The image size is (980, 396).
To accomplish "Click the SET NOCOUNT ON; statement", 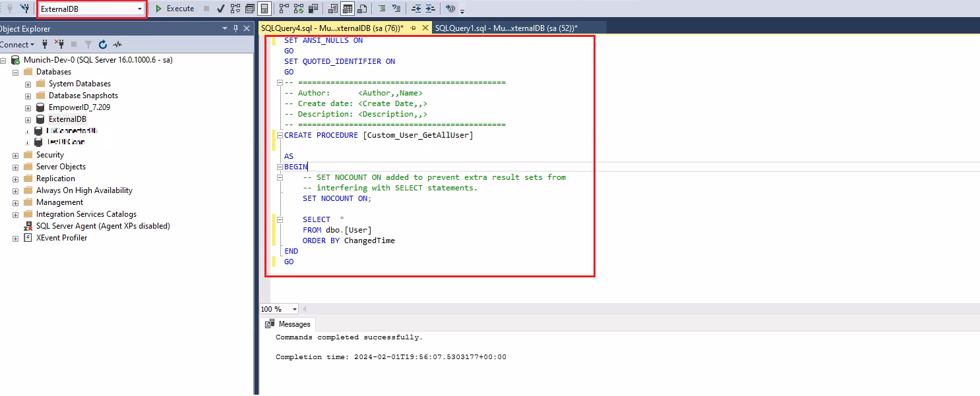I will 337,198.
